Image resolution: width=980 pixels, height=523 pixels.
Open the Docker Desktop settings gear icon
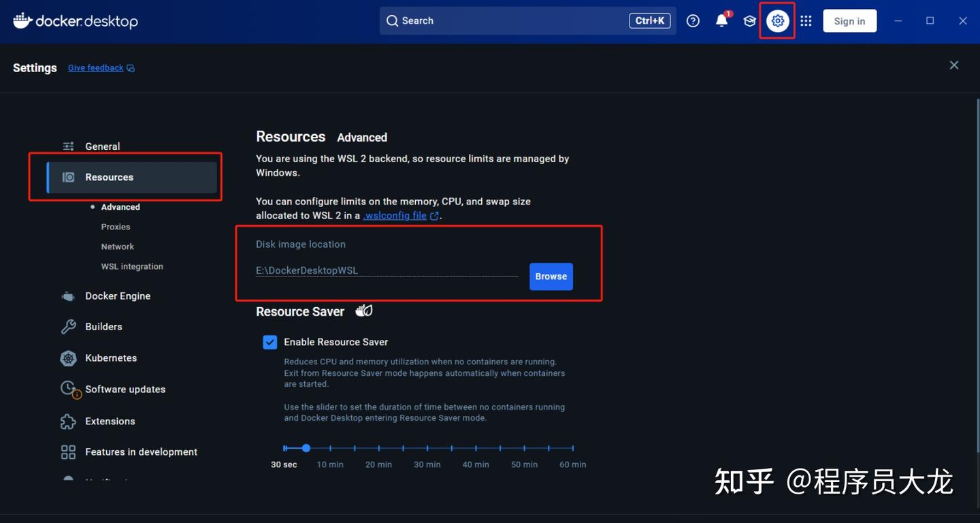click(x=777, y=20)
